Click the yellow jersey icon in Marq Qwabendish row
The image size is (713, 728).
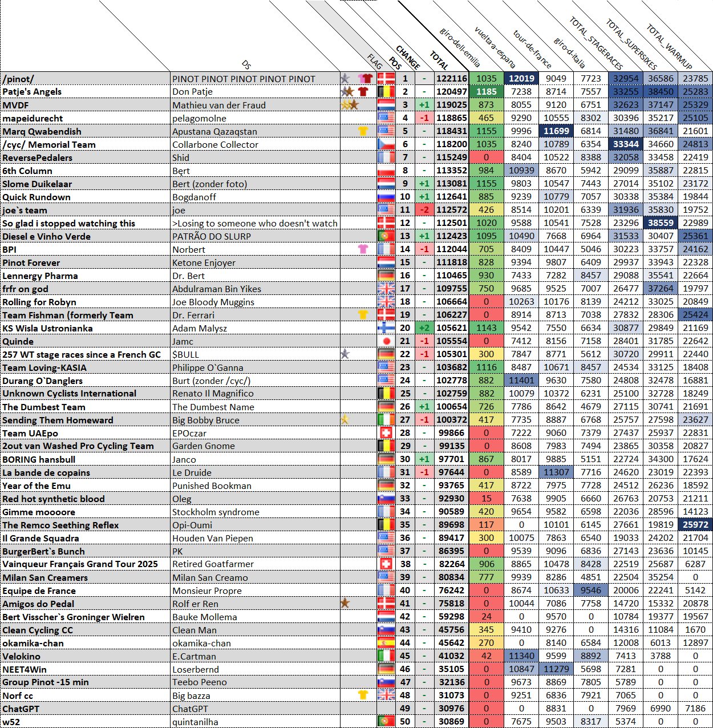pyautogui.click(x=363, y=131)
